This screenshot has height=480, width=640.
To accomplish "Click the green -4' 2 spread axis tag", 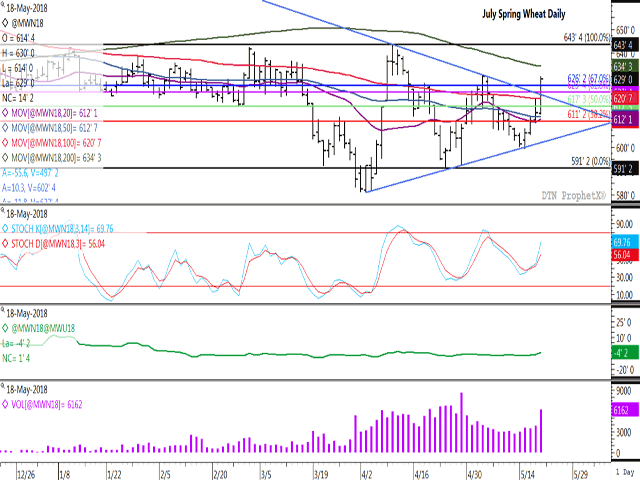I will pos(625,353).
